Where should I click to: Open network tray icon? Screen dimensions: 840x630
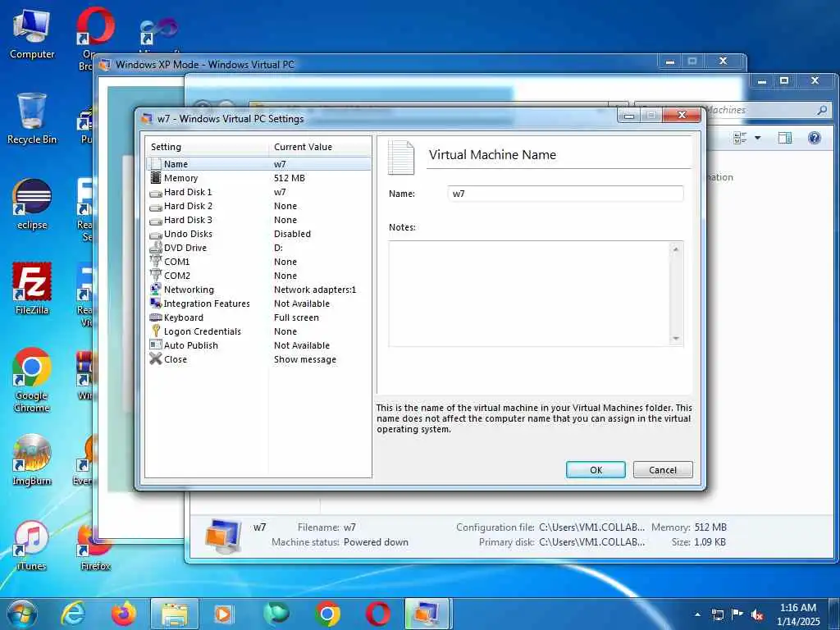click(717, 614)
